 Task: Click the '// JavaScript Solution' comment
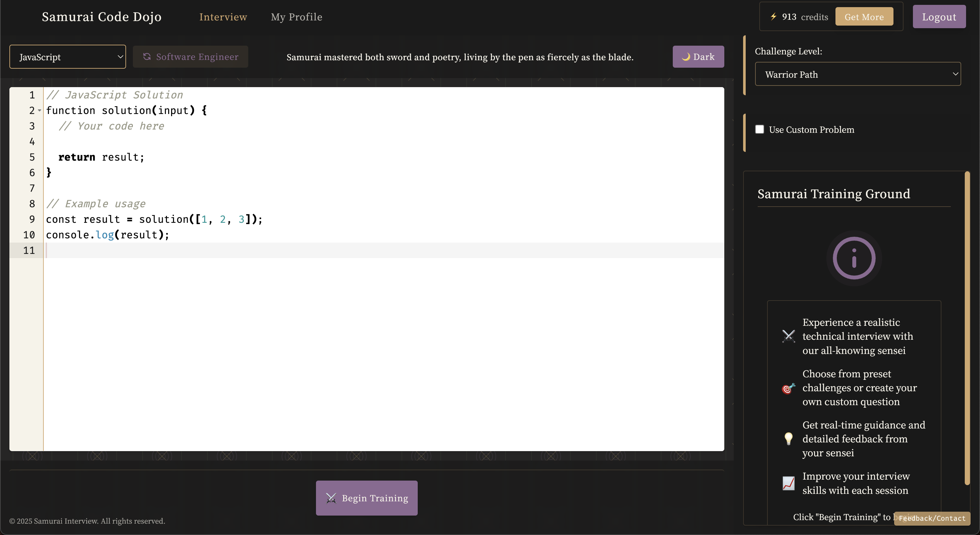click(x=114, y=95)
